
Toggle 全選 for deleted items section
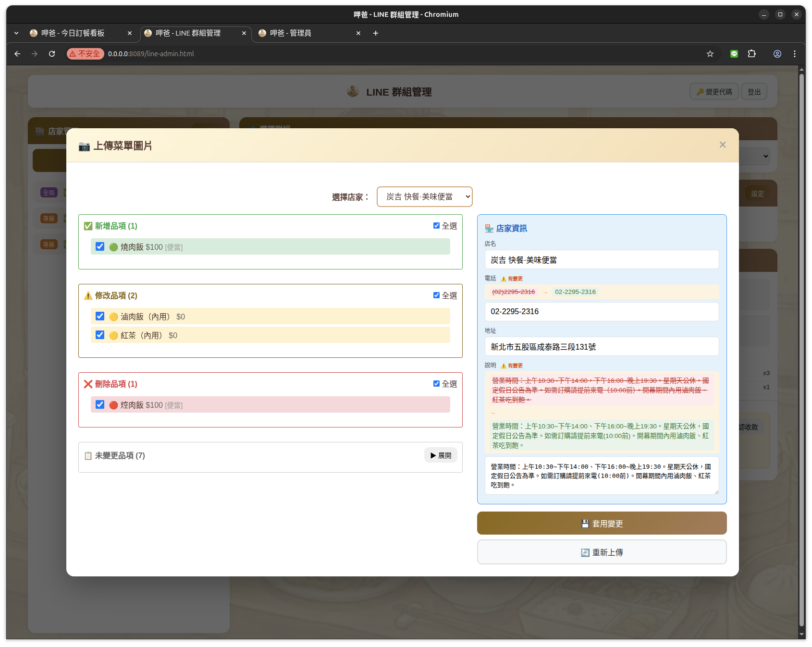pyautogui.click(x=436, y=384)
